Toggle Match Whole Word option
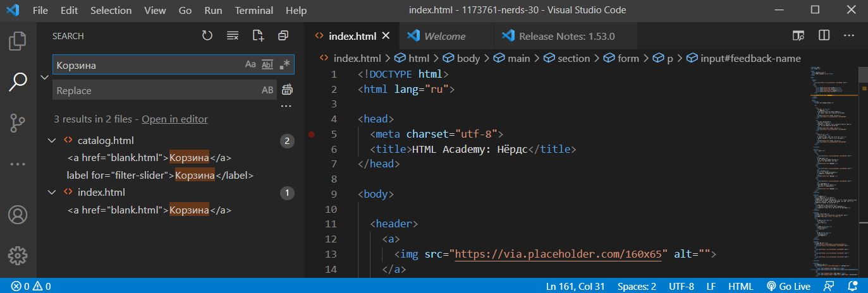 [x=267, y=64]
